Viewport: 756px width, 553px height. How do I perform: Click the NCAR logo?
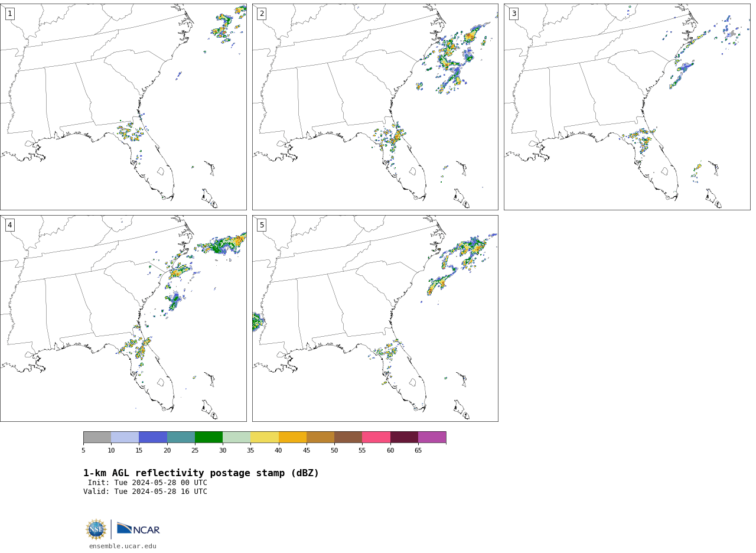click(138, 529)
